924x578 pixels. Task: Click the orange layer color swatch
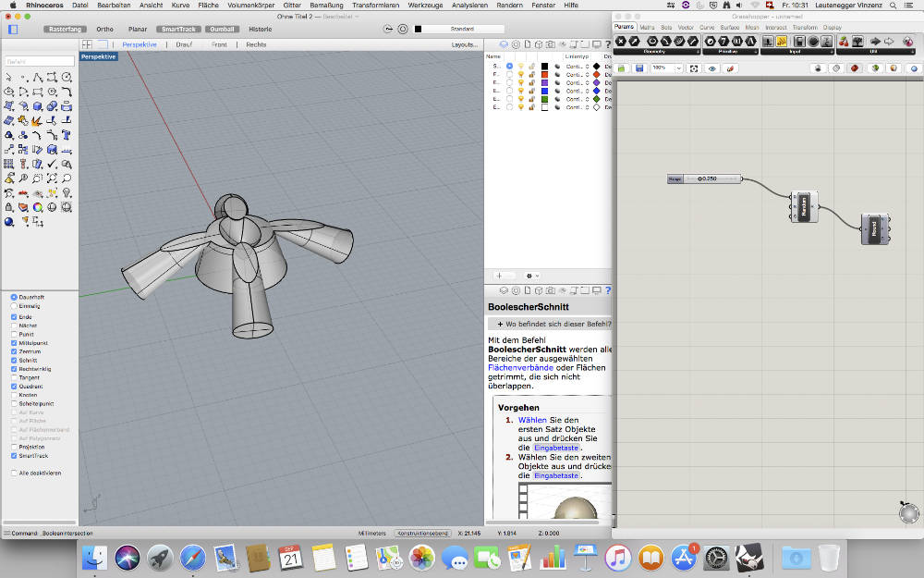click(544, 75)
